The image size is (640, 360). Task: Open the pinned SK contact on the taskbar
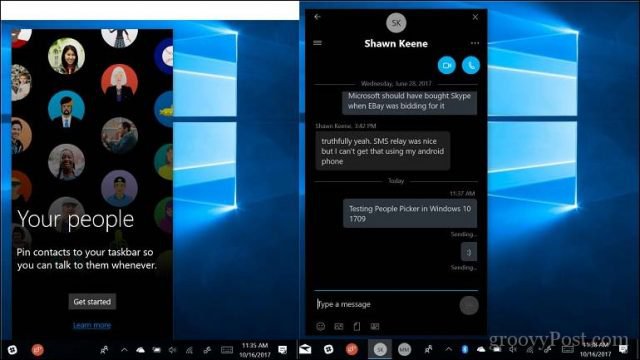(380, 349)
